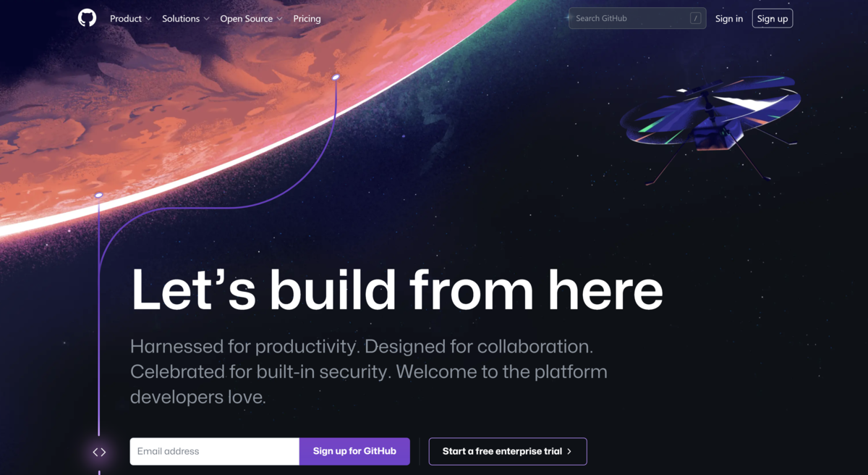This screenshot has width=868, height=475.
Task: Click the outlined Sign up button in header
Action: click(773, 19)
